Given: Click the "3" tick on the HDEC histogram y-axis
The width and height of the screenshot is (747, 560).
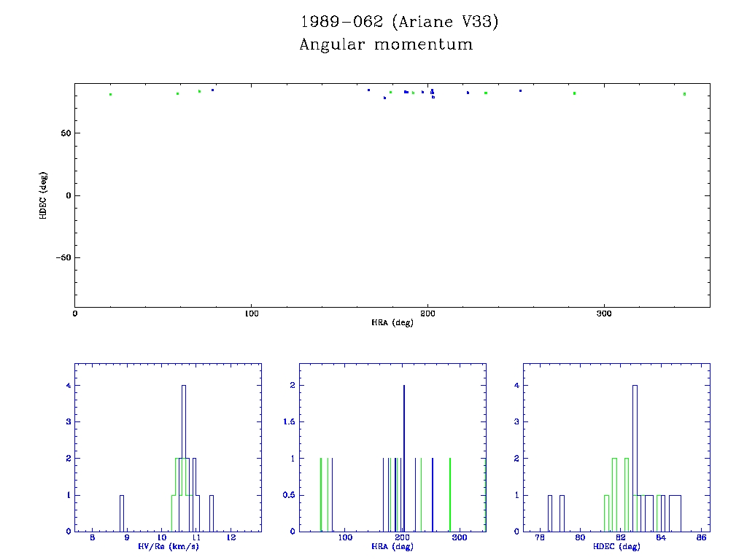Looking at the screenshot, I should tap(516, 422).
